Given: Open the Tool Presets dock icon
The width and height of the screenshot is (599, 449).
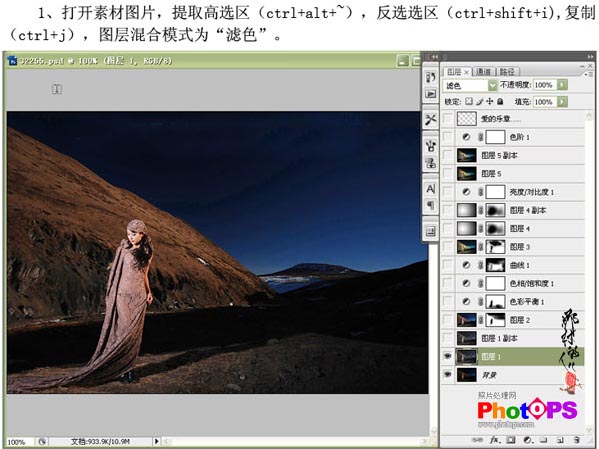Looking at the screenshot, I should tap(431, 120).
